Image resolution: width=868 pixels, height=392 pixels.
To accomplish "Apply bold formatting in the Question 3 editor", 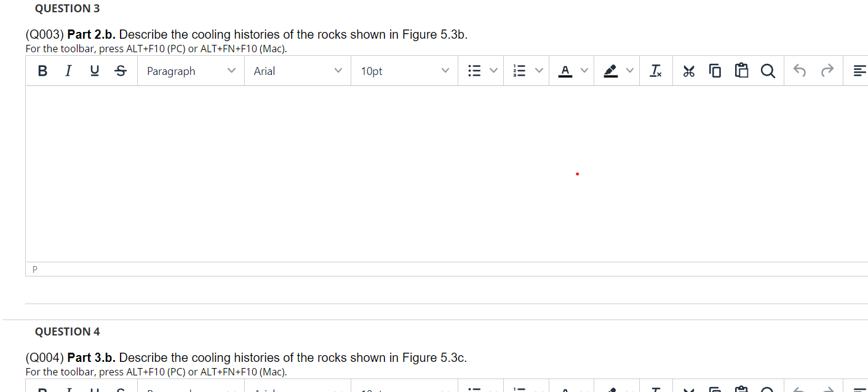I will click(x=42, y=71).
